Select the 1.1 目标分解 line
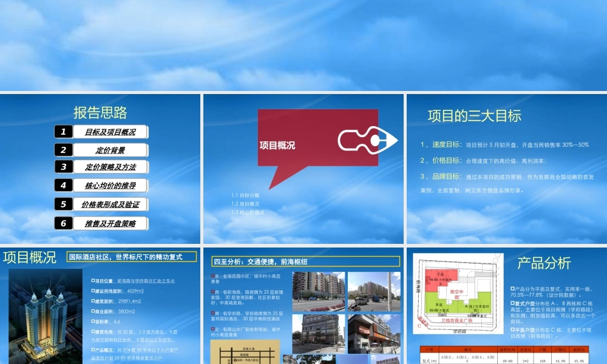This screenshot has height=364, width=607. coord(245,195)
